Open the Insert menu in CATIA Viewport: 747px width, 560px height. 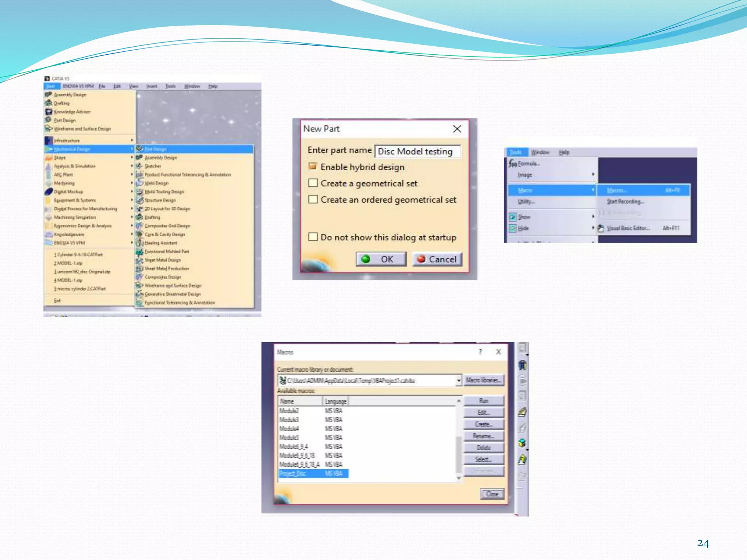151,86
